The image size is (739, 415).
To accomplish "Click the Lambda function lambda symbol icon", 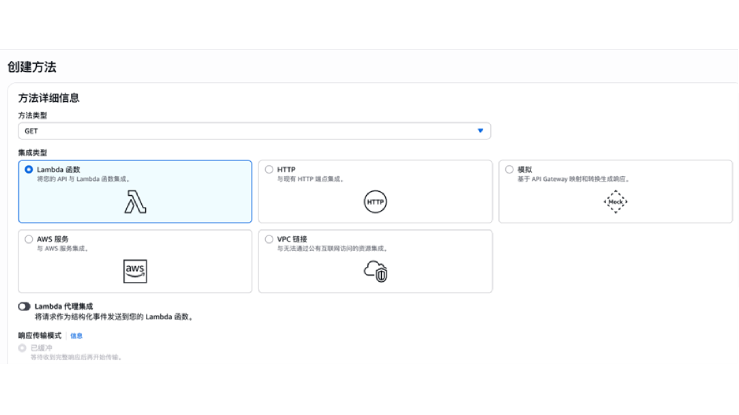I will coord(135,202).
